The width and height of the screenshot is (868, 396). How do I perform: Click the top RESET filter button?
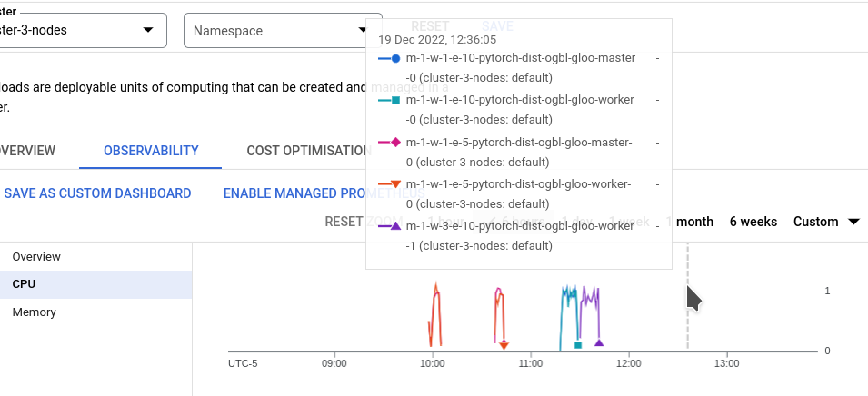pyautogui.click(x=430, y=26)
